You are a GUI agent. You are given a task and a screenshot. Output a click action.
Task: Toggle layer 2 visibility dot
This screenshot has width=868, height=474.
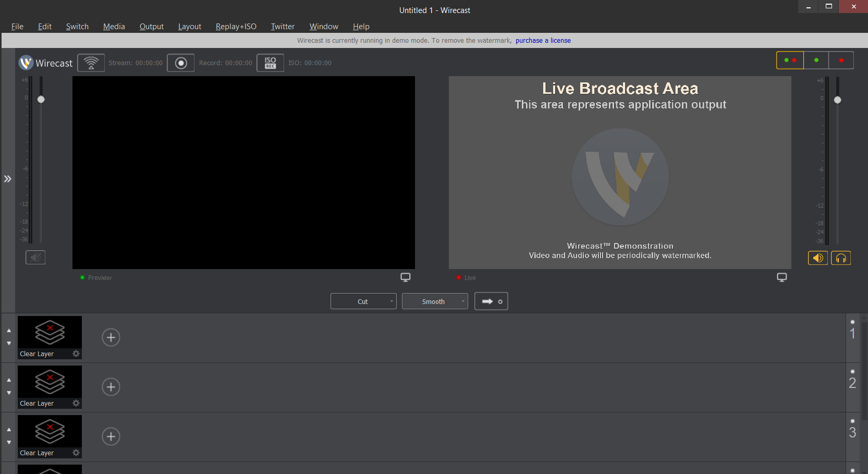tap(852, 371)
